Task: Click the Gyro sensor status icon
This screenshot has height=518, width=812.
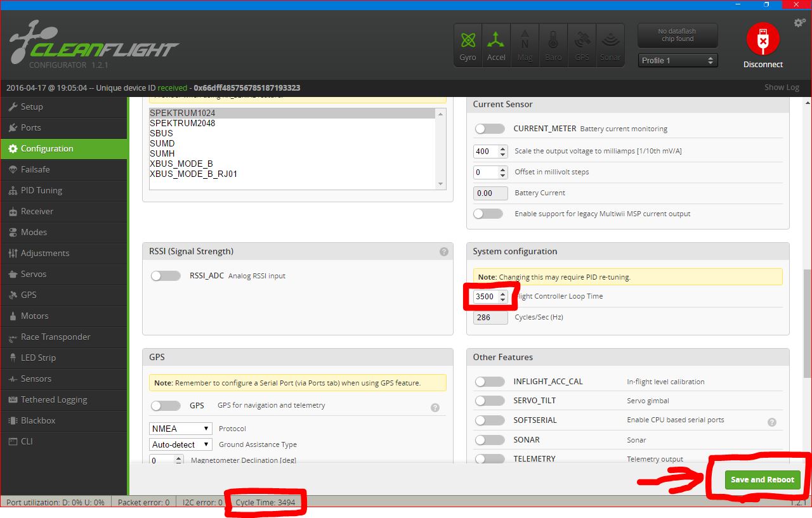Action: 468,45
